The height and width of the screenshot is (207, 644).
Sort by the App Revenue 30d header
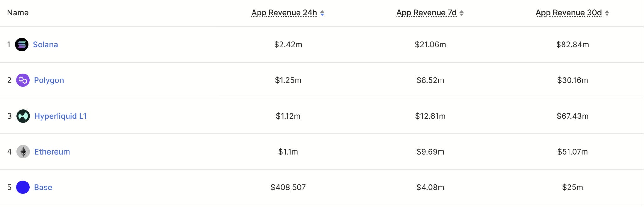569,13
